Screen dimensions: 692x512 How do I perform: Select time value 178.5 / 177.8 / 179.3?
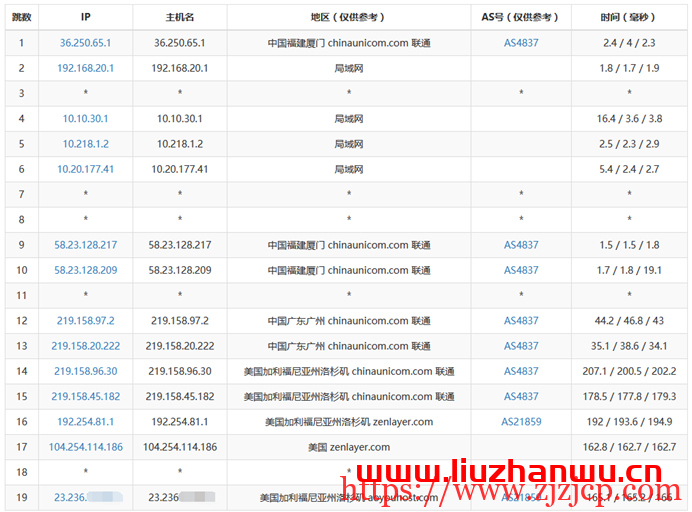tap(629, 396)
